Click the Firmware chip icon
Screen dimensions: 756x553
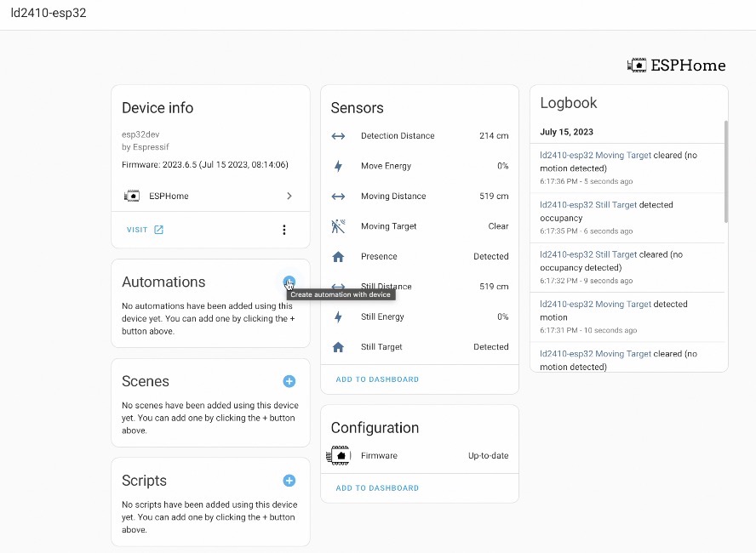[x=340, y=456]
